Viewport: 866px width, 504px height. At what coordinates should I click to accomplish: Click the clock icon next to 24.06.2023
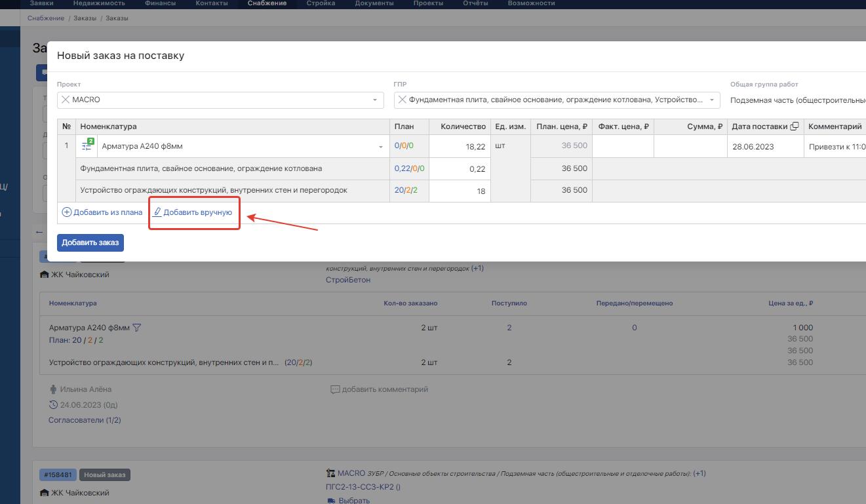coord(54,405)
